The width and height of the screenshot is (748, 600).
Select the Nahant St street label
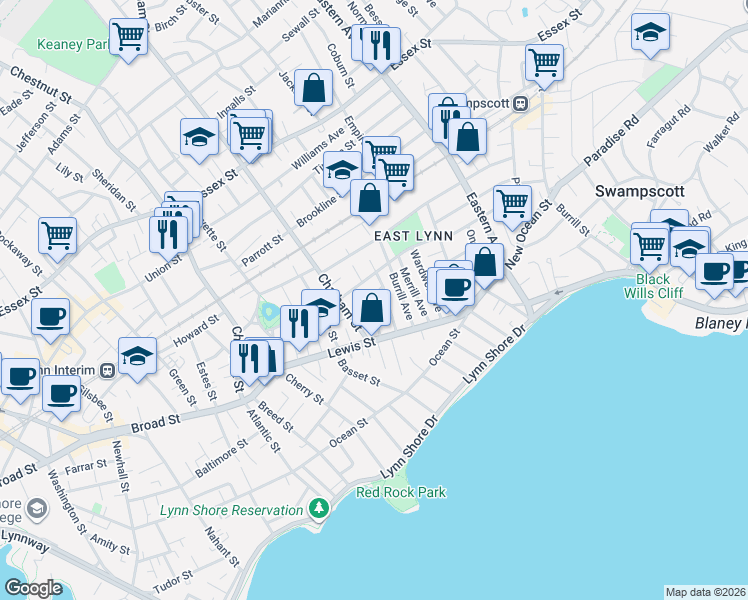[222, 547]
